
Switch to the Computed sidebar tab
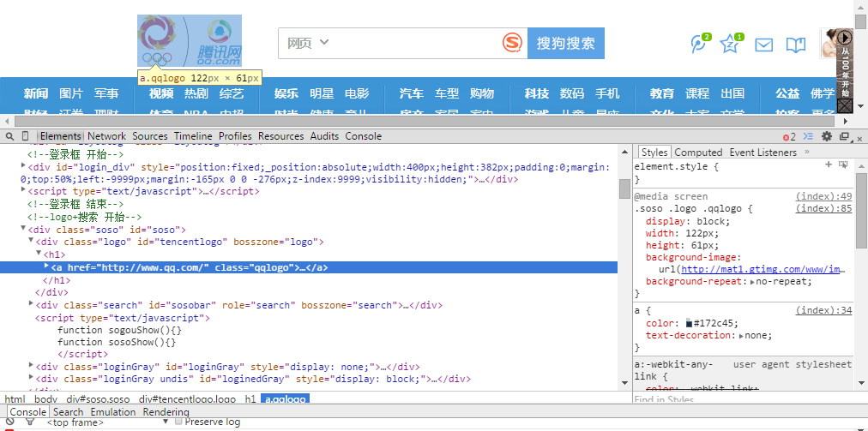[x=698, y=153]
